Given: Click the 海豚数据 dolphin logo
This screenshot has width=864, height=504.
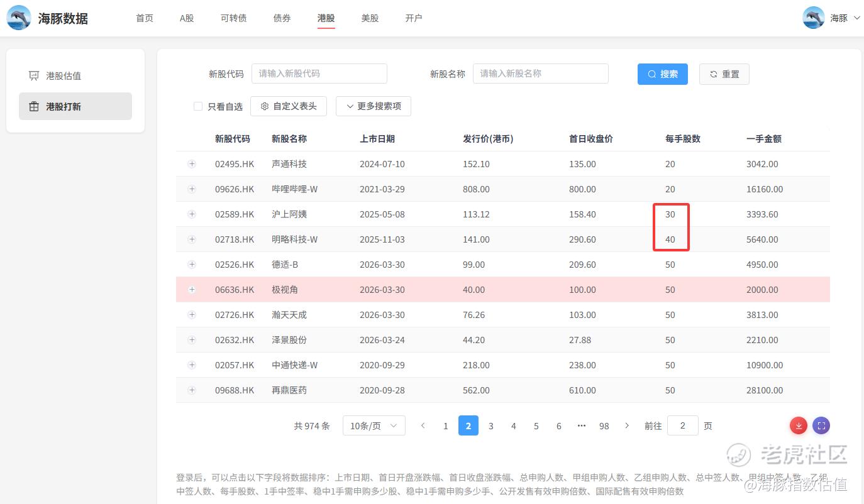Looking at the screenshot, I should click(x=19, y=18).
